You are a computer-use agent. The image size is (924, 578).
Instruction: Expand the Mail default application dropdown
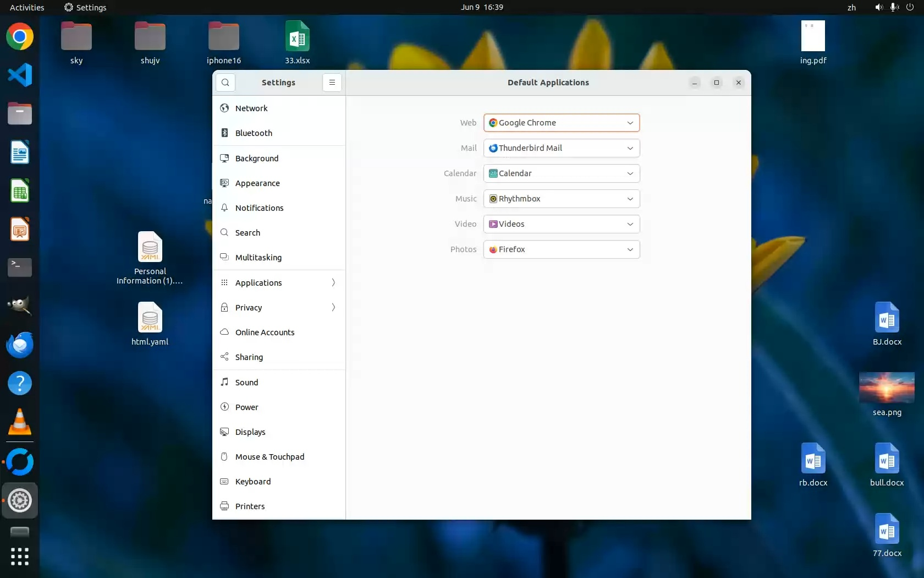561,148
